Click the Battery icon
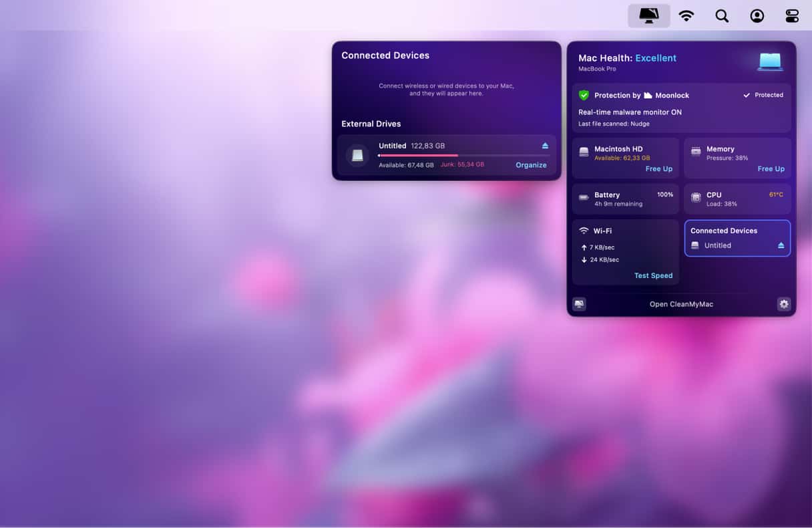This screenshot has height=528, width=812. pos(584,197)
